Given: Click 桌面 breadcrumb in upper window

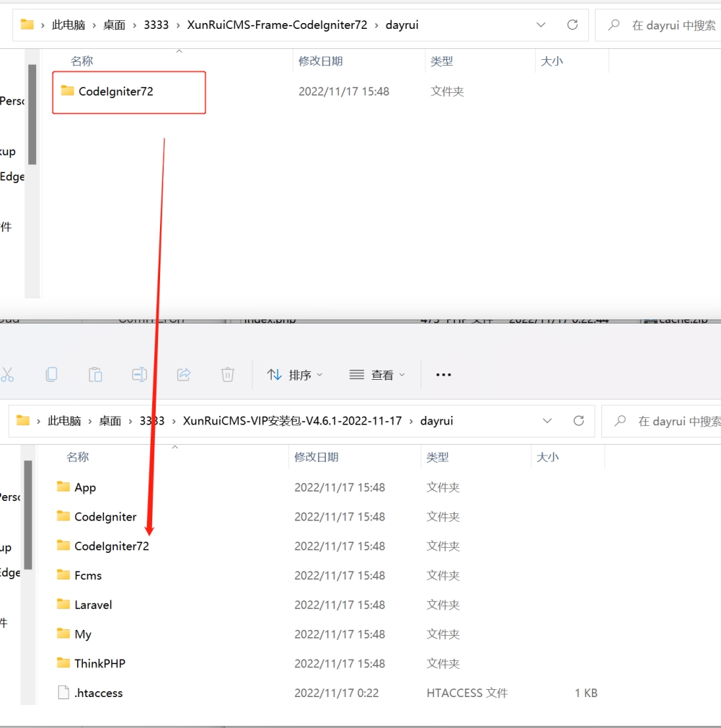Looking at the screenshot, I should pos(114,25).
